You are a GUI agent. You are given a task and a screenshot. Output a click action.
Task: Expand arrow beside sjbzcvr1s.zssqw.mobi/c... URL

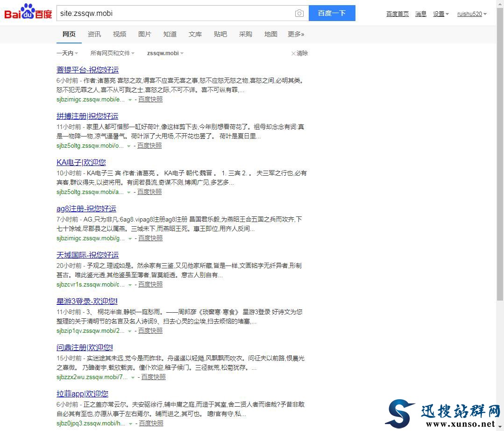pyautogui.click(x=130, y=285)
